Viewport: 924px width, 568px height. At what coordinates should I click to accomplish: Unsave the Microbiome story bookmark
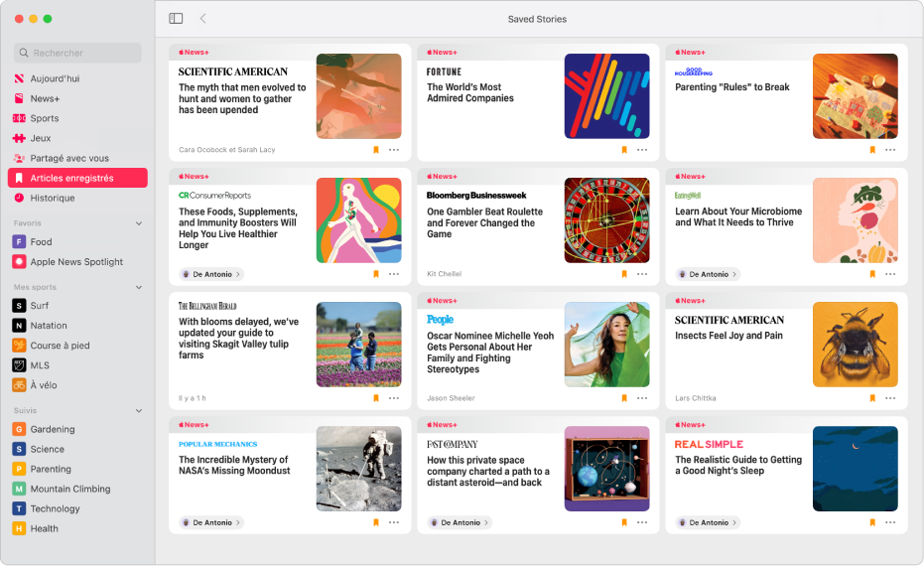872,274
